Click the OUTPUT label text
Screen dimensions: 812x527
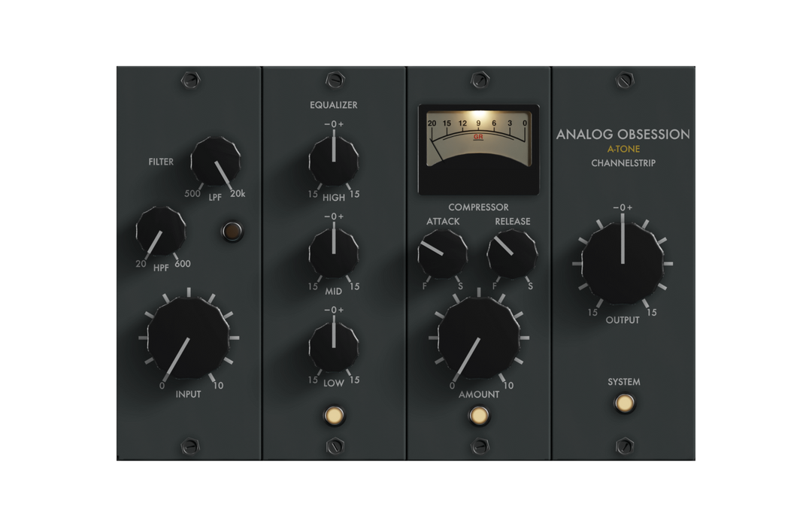point(623,320)
